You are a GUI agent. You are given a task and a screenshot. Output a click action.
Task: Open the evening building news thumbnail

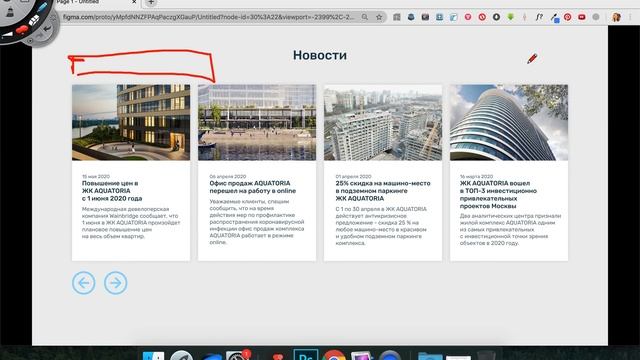(x=131, y=122)
